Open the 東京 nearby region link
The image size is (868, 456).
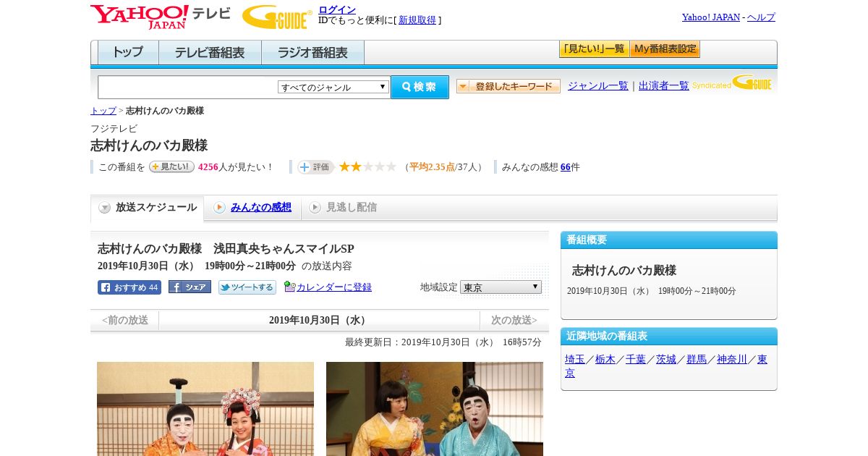(x=762, y=359)
